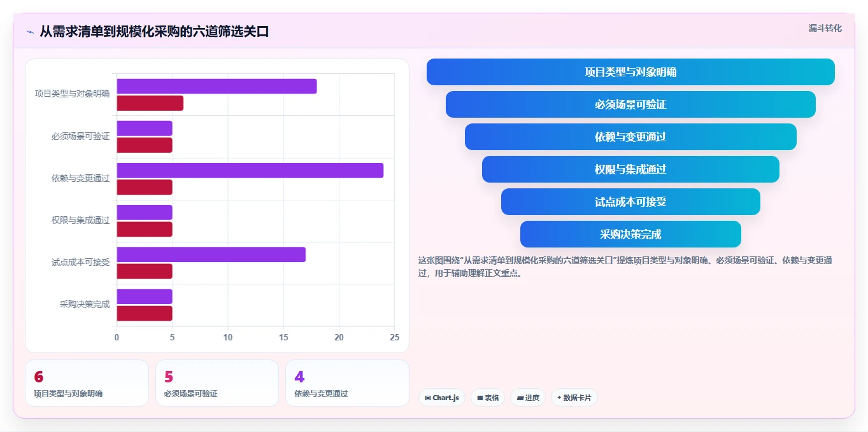Click the x-axis tick label 25
Viewport: 868px width, 432px height.
[395, 337]
